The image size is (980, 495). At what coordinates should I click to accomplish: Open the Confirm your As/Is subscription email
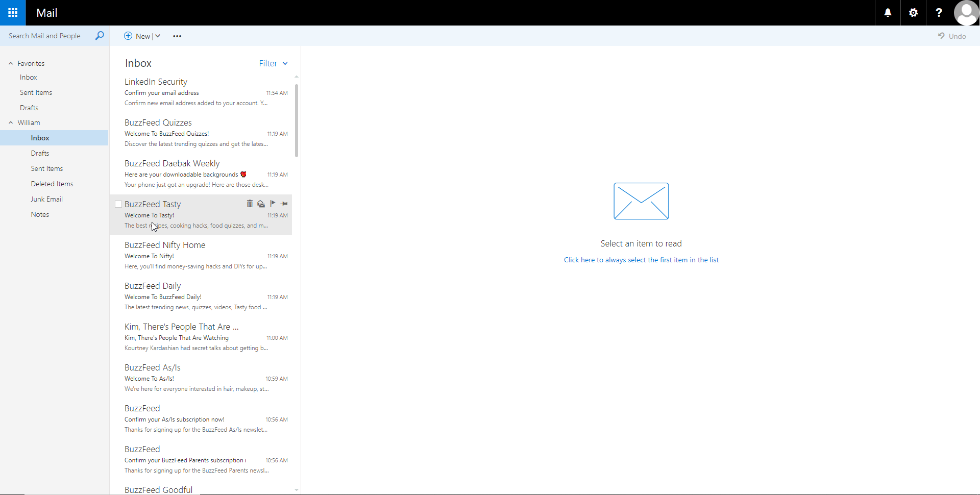tap(201, 419)
